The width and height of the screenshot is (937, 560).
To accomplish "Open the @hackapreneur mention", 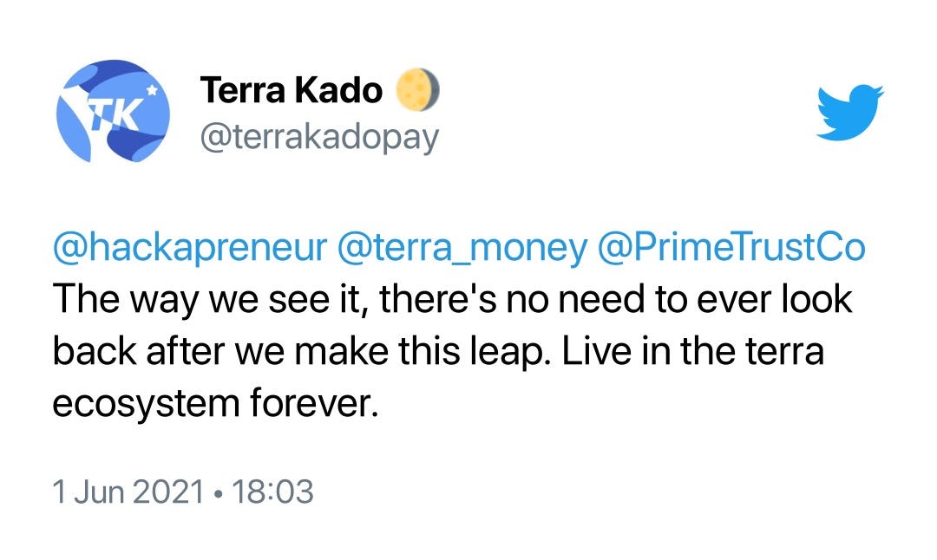I will point(191,247).
